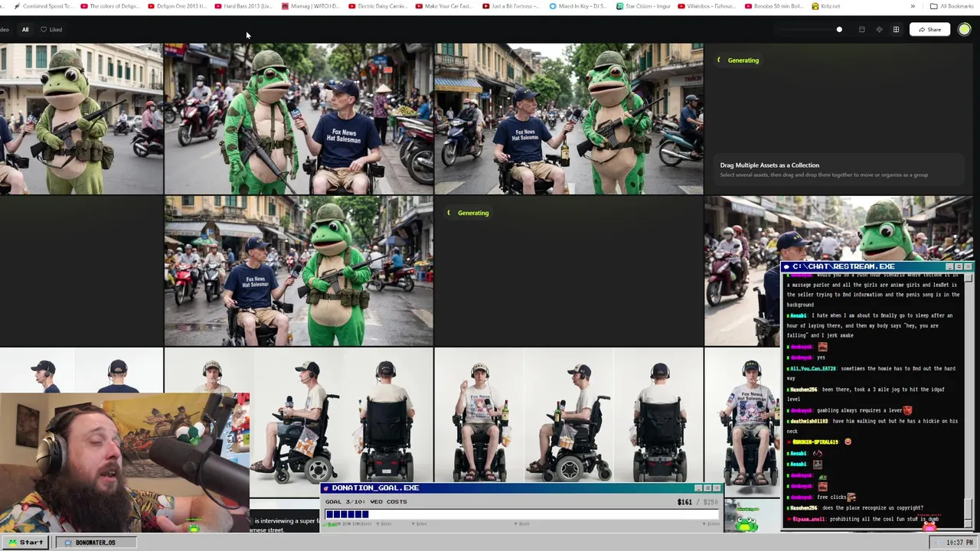This screenshot has width=980, height=551.
Task: Open second row frog interview image
Action: click(299, 272)
